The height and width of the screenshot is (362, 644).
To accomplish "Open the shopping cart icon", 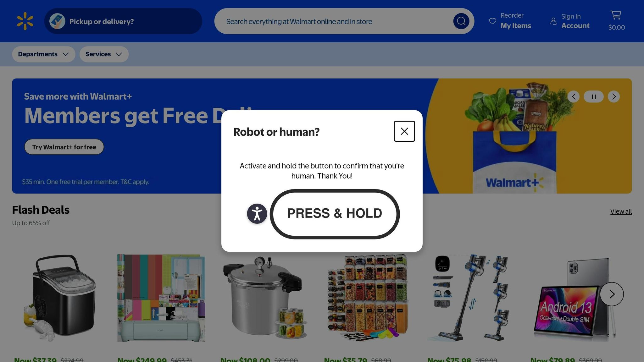I will point(616,15).
